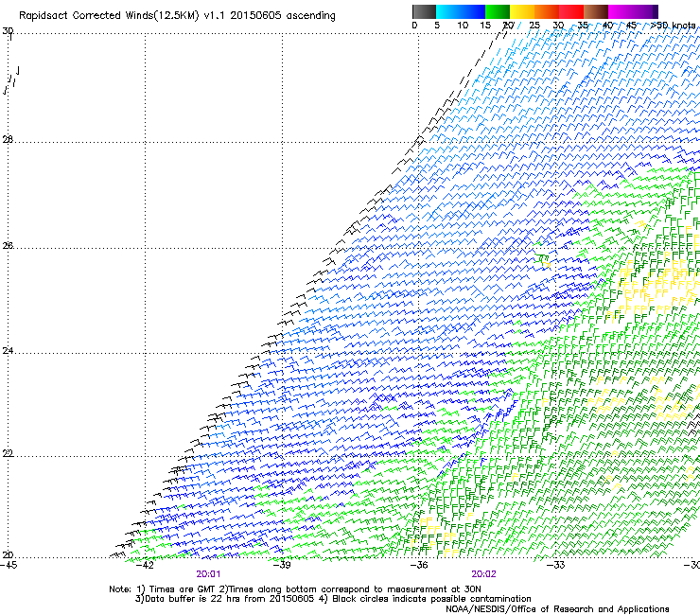Image resolution: width=700 pixels, height=615 pixels.
Task: Click the latitude label '26' on the left axis
Action: [8, 246]
